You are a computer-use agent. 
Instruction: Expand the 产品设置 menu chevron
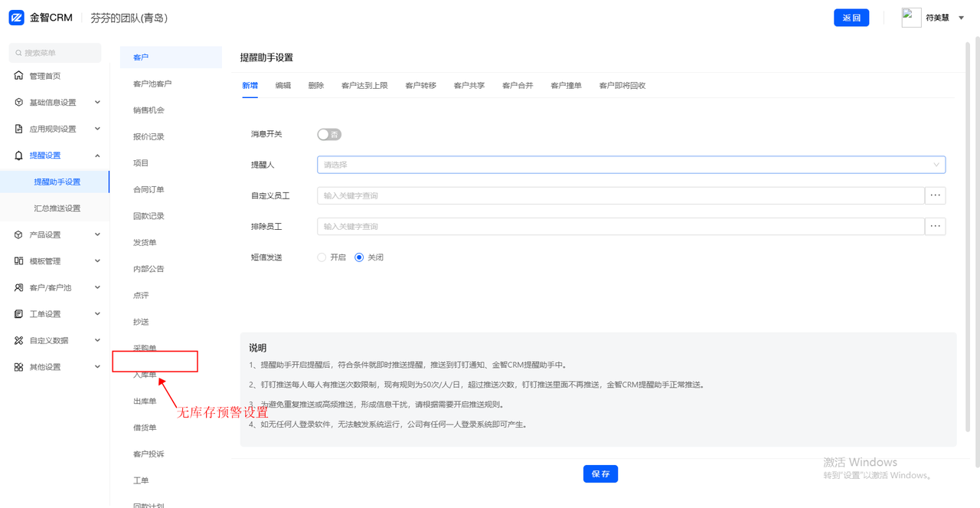(x=97, y=234)
